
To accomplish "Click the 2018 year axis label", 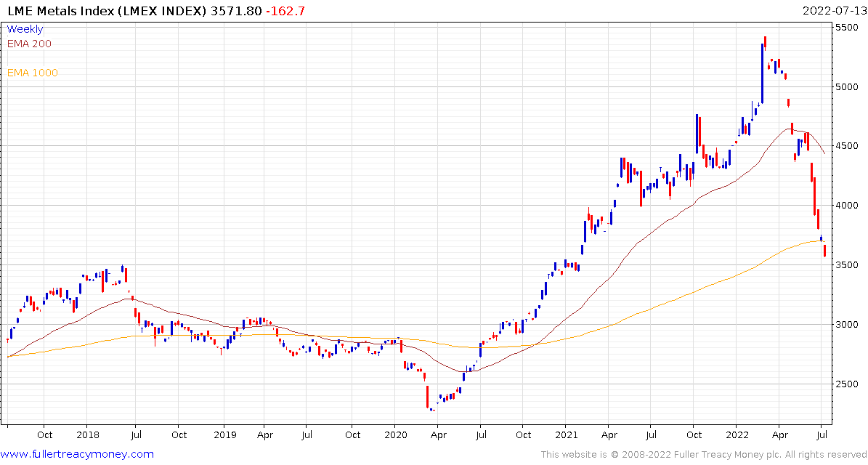I will (x=87, y=434).
